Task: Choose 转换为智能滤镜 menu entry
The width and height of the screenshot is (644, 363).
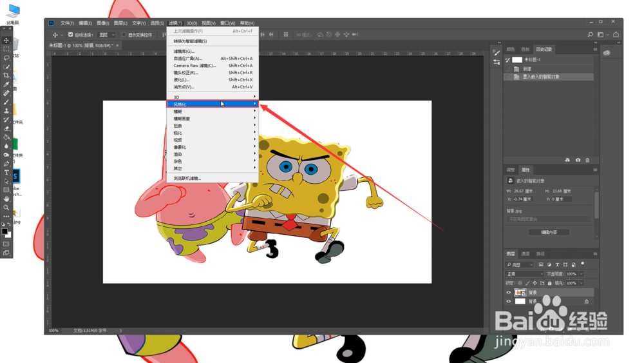Action: 213,41
